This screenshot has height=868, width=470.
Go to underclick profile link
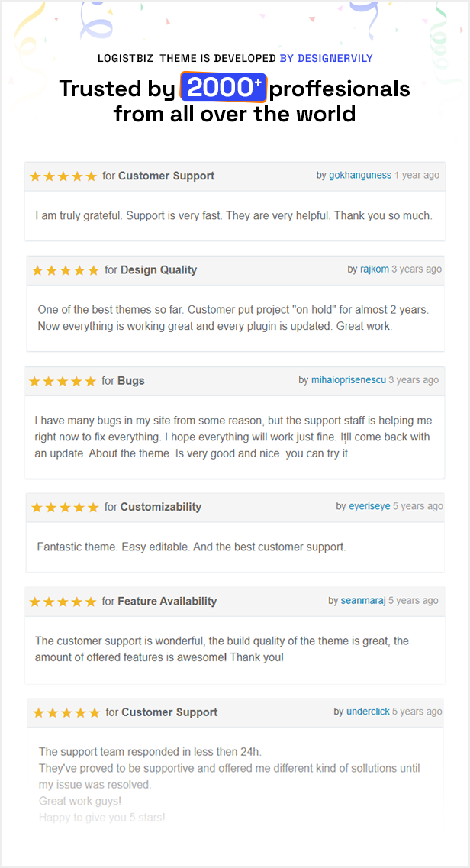click(x=368, y=712)
